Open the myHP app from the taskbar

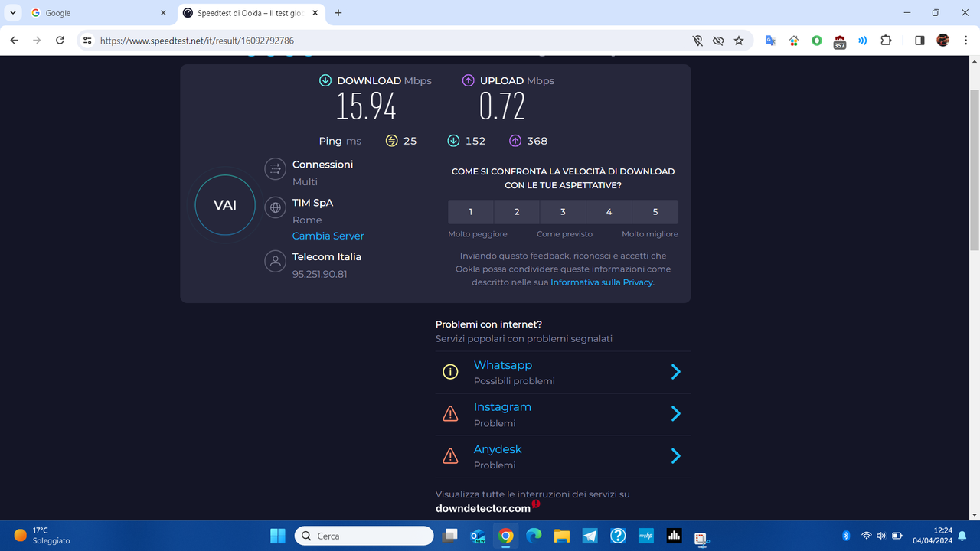(645, 536)
